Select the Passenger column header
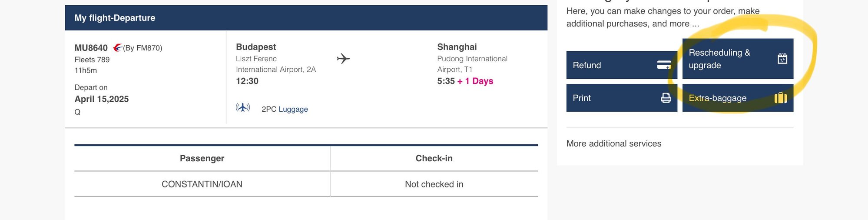Screen dimensions: 868x220 click(202, 158)
